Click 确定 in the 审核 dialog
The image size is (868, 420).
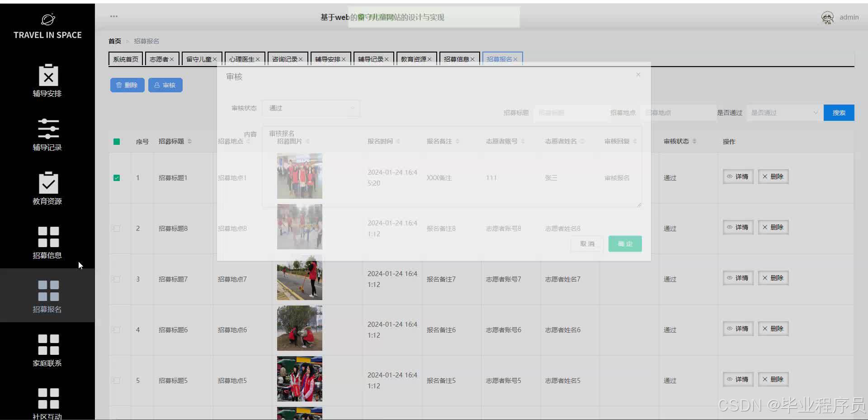[x=625, y=244]
